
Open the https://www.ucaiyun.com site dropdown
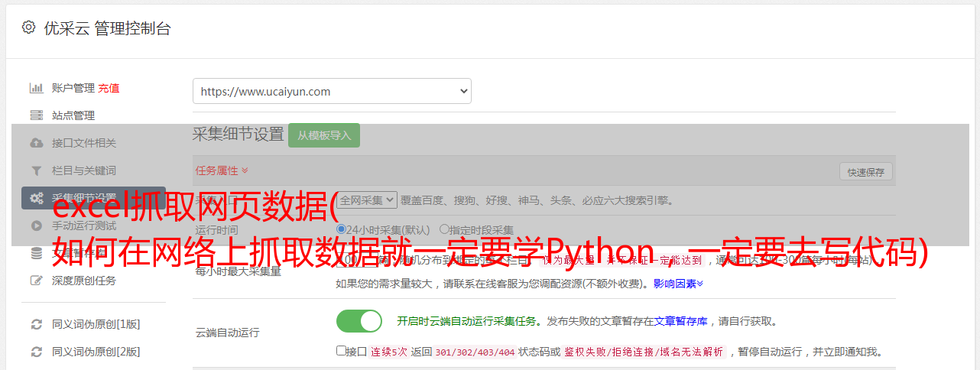coord(332,91)
